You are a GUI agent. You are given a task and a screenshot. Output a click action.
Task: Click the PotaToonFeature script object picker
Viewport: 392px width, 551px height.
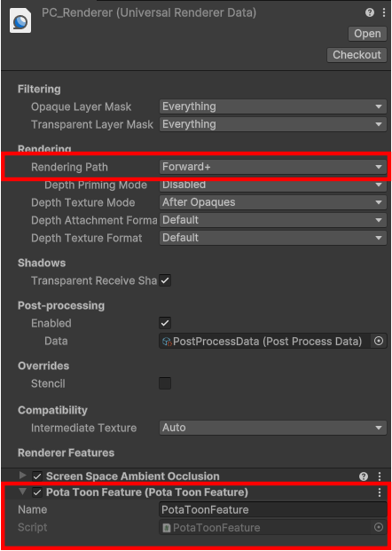[x=379, y=527]
